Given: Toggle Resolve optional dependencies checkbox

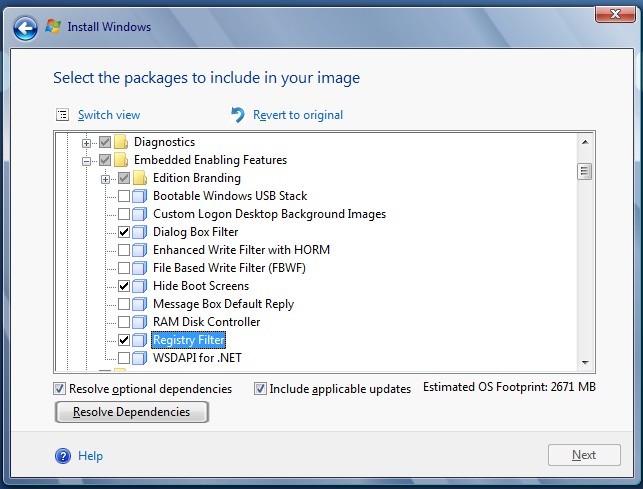Looking at the screenshot, I should [x=59, y=389].
